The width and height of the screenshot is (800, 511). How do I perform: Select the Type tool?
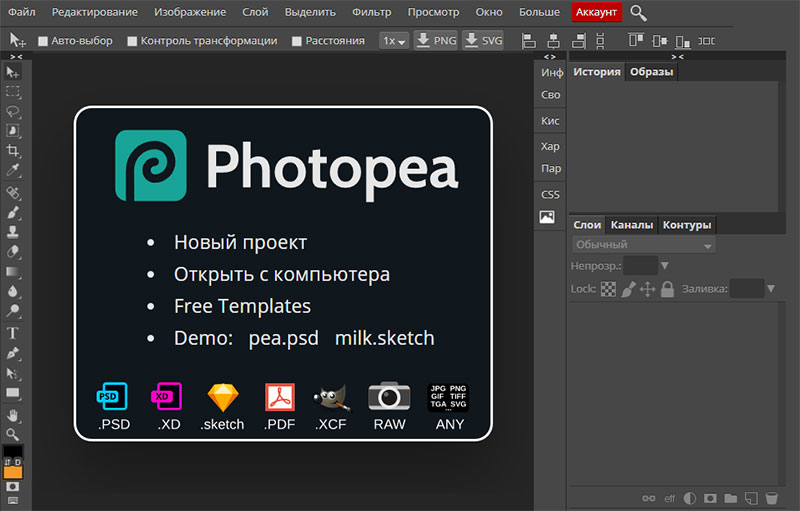click(x=13, y=334)
